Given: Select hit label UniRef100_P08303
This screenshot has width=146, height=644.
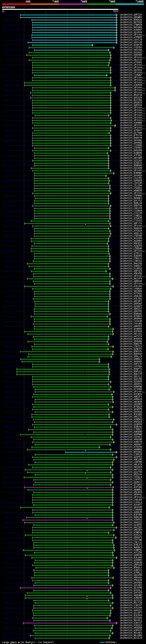Looking at the screenshot, I should coord(131,625).
